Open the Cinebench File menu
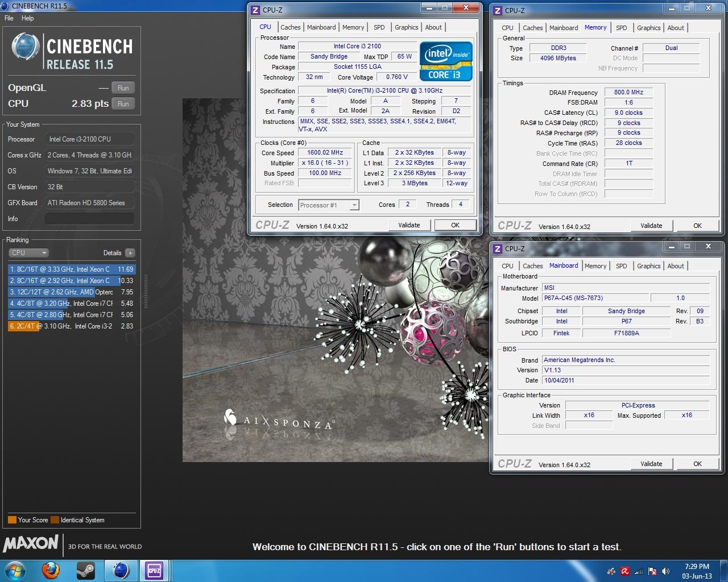 [9, 18]
